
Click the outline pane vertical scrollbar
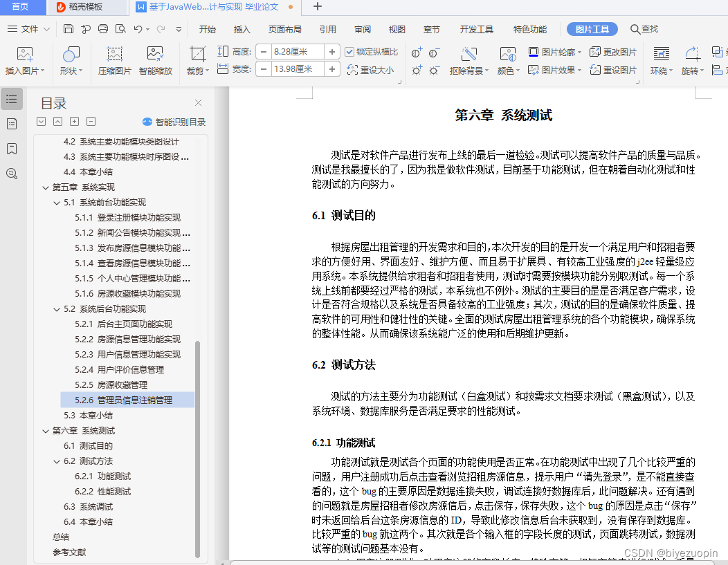pyautogui.click(x=198, y=449)
